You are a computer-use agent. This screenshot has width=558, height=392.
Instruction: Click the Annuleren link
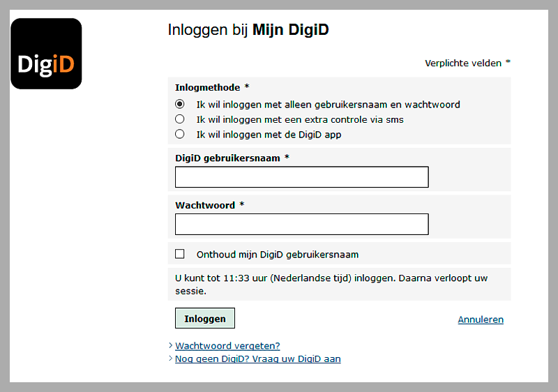[480, 319]
